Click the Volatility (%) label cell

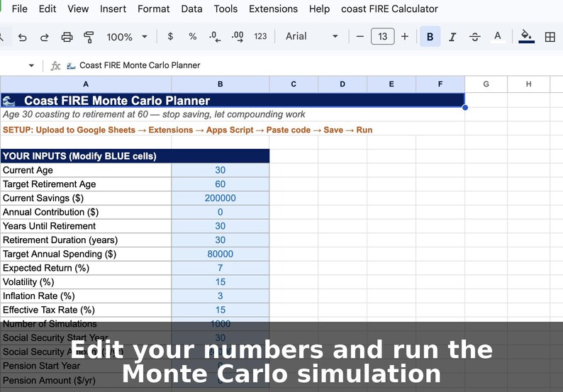(86, 282)
